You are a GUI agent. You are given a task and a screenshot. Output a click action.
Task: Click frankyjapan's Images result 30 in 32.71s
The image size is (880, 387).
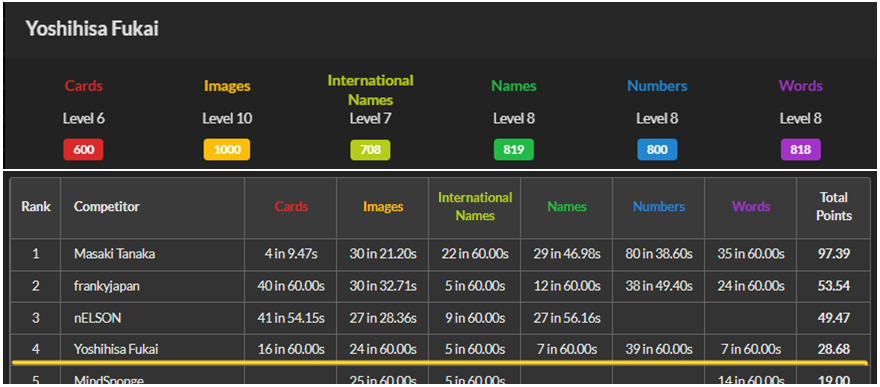click(x=383, y=286)
